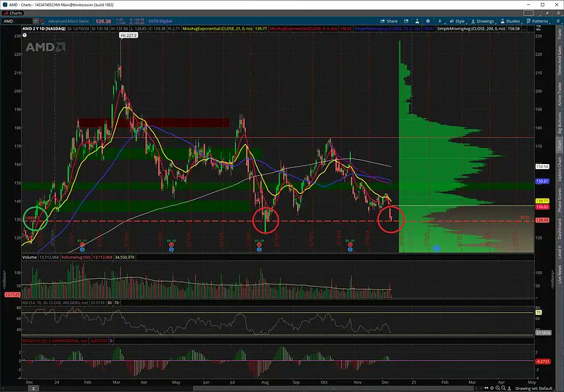Click the AMD 2 Y 1D [NASDAQ] chart title
Viewport: 564px width, 392px height.
coord(44,28)
